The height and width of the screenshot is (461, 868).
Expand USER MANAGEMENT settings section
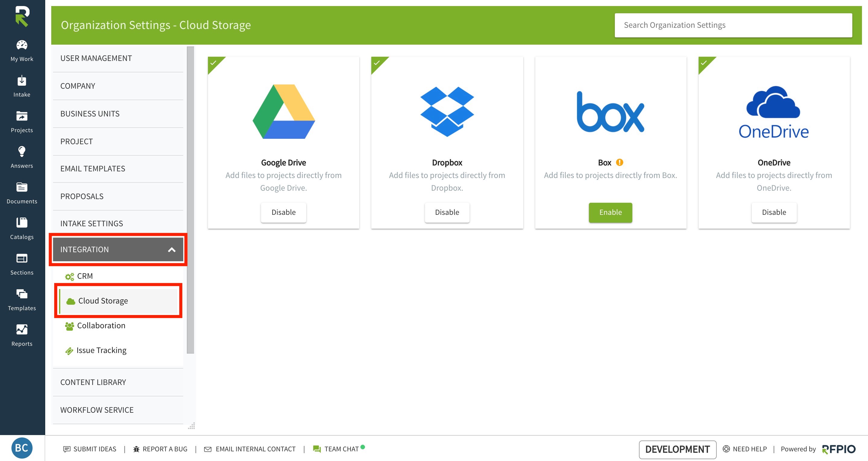click(x=118, y=58)
